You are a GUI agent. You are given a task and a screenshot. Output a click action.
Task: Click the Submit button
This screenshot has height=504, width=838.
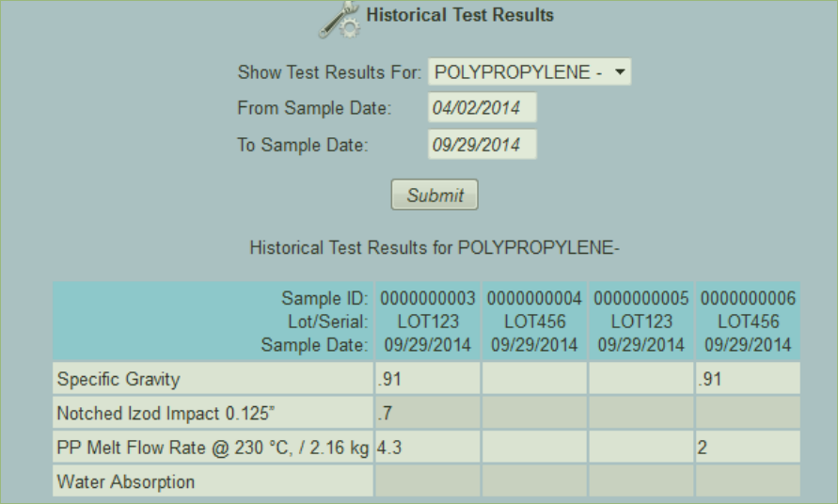click(435, 195)
